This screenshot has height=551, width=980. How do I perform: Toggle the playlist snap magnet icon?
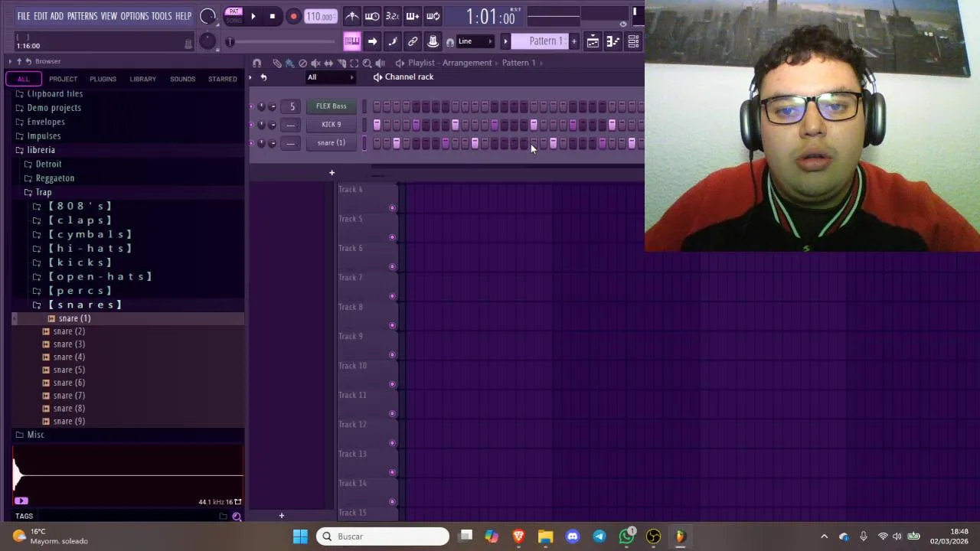[257, 63]
